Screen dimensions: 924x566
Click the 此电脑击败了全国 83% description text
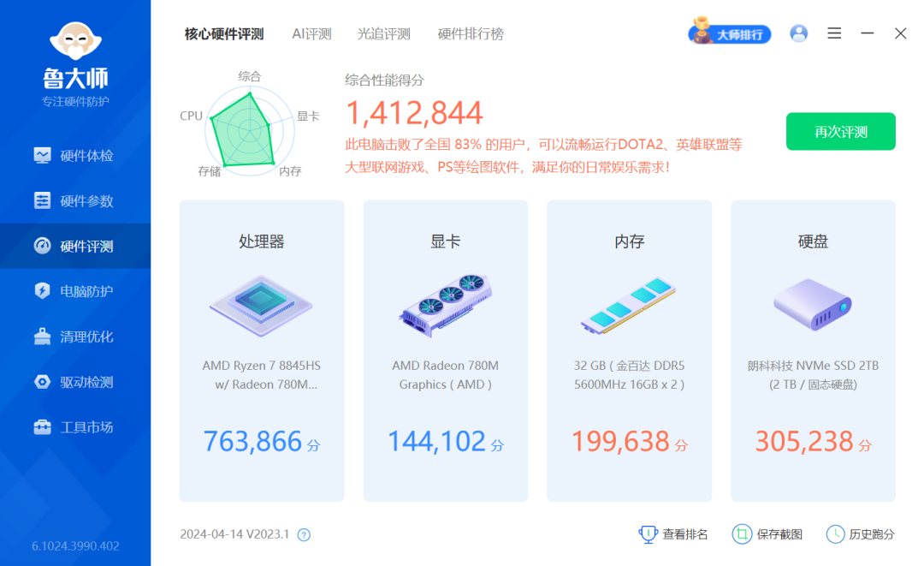542,156
